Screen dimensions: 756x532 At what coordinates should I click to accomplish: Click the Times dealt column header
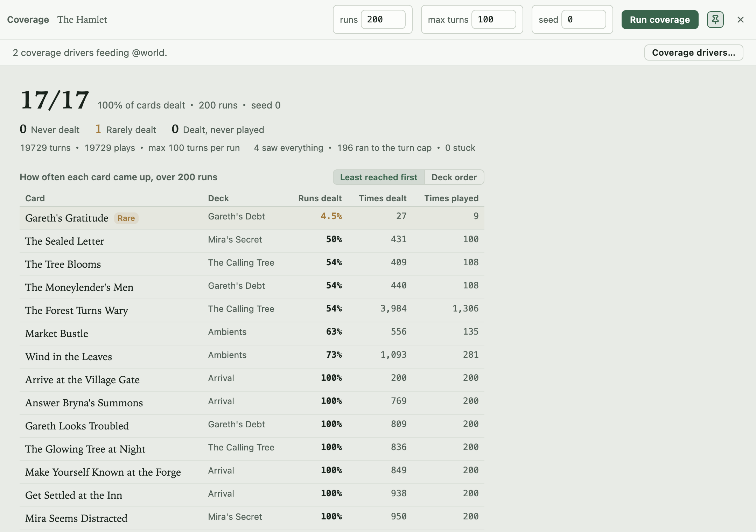point(383,198)
